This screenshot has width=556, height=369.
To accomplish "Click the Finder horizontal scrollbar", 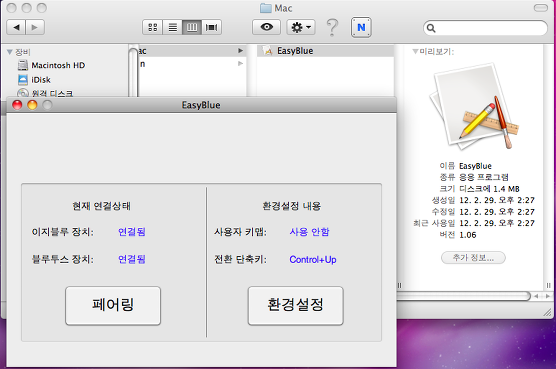I will [463, 296].
